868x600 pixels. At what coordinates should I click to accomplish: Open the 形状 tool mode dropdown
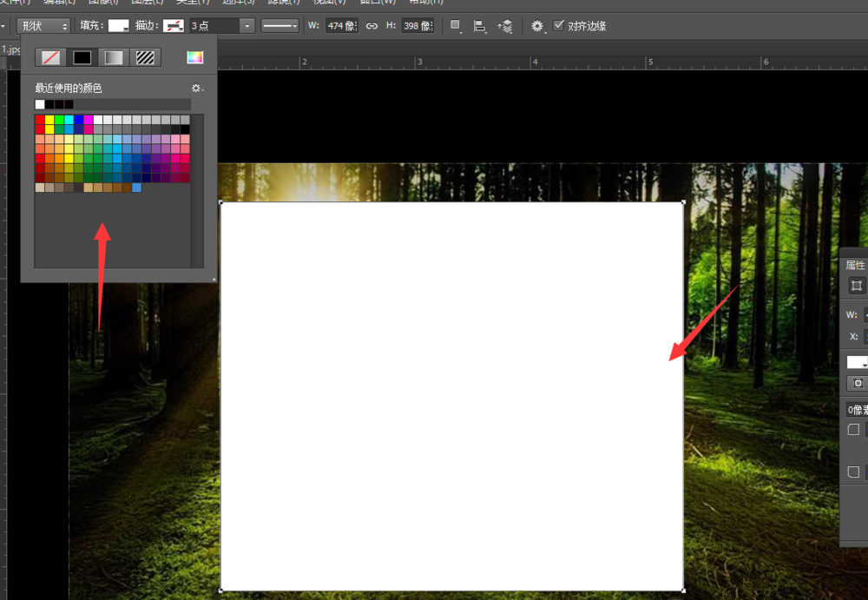click(43, 26)
